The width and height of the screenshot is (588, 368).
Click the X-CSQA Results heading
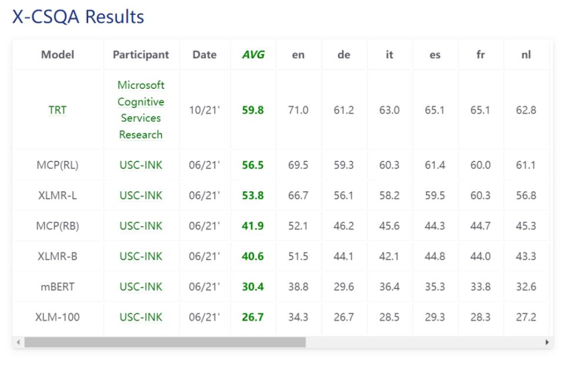pos(78,16)
